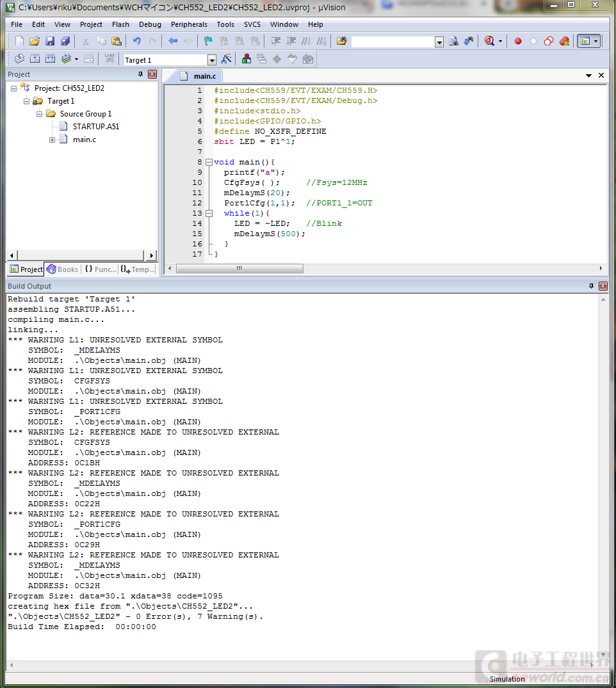
Task: Pin the Project panel
Action: [x=140, y=74]
